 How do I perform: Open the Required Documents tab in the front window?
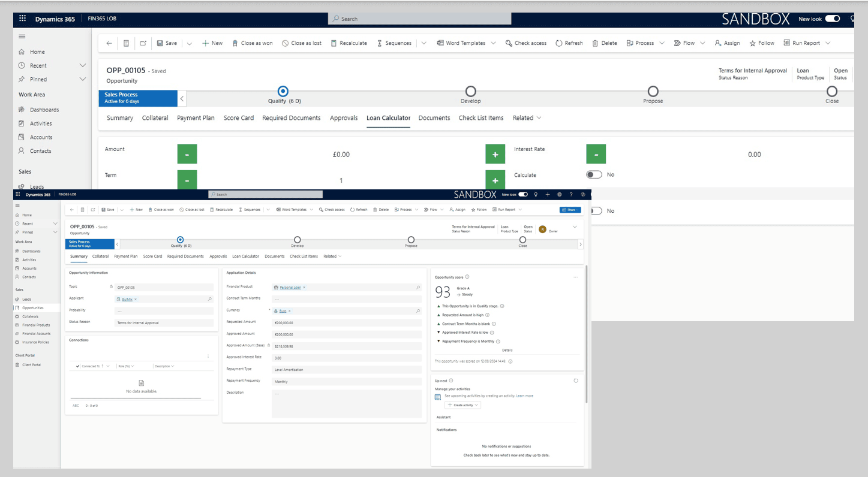click(x=185, y=256)
